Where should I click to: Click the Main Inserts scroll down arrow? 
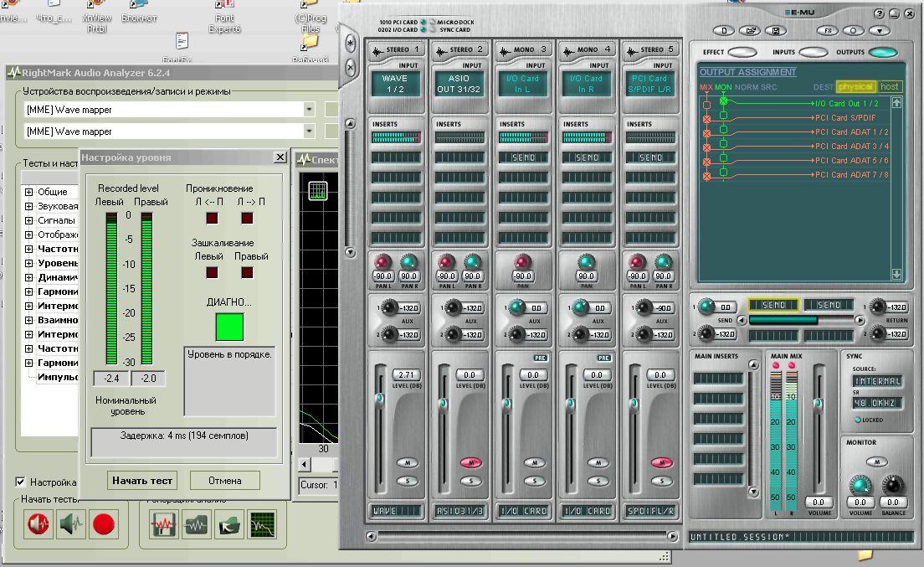point(753,492)
